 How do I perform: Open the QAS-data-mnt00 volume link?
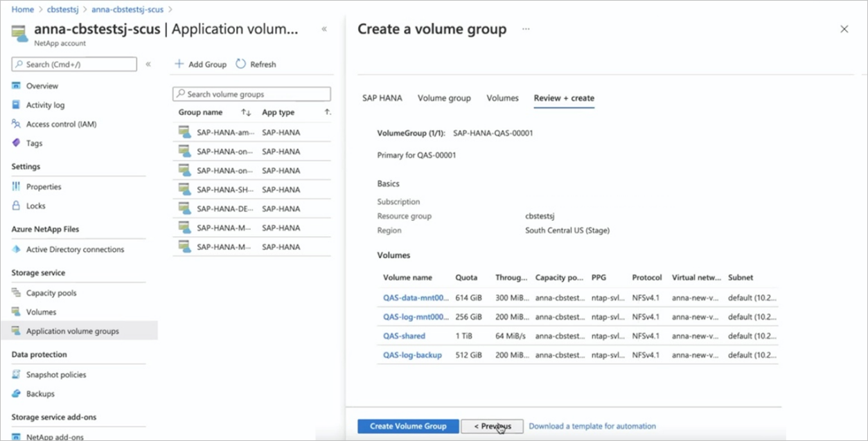[416, 298]
